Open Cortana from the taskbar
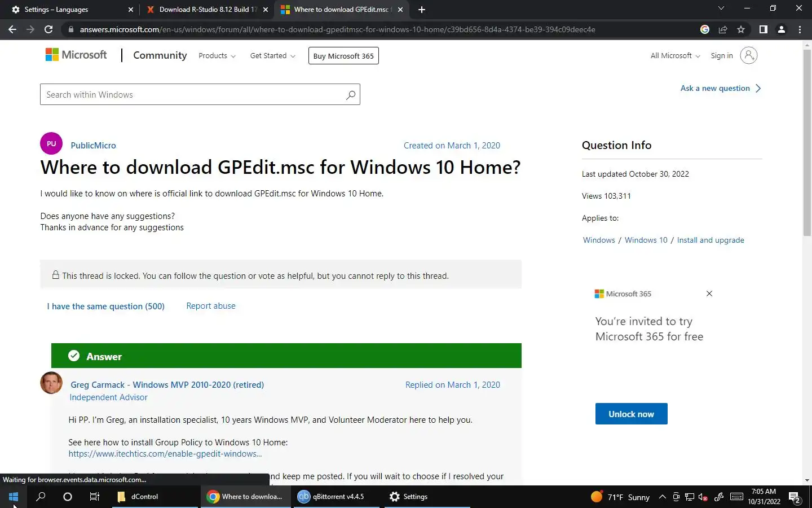 tap(68, 497)
